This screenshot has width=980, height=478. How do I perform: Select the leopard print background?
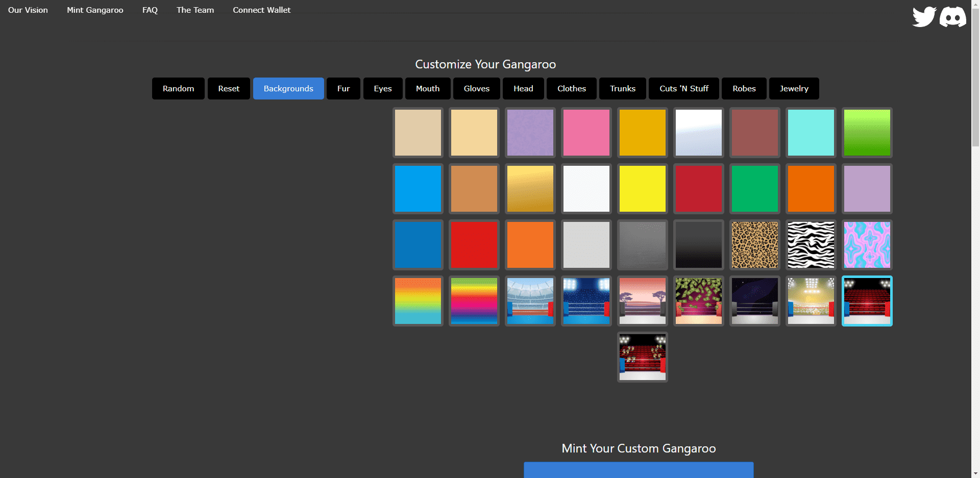[x=754, y=245]
